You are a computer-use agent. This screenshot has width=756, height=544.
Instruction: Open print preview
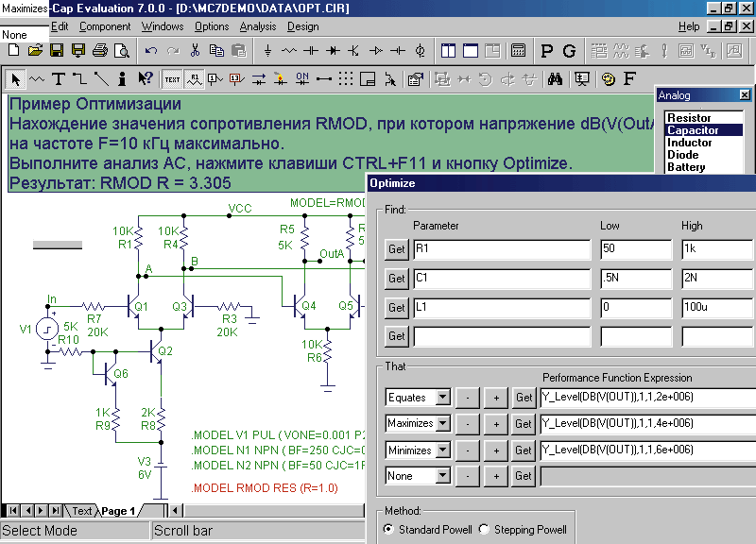point(122,51)
